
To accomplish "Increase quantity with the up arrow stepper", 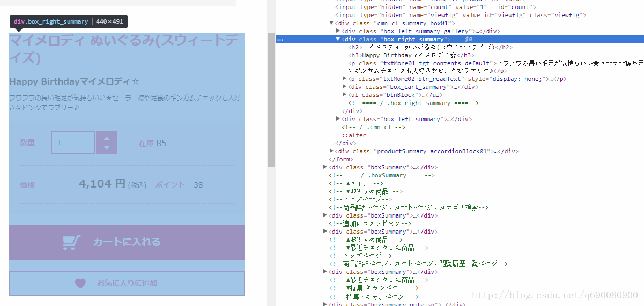I will pyautogui.click(x=107, y=138).
